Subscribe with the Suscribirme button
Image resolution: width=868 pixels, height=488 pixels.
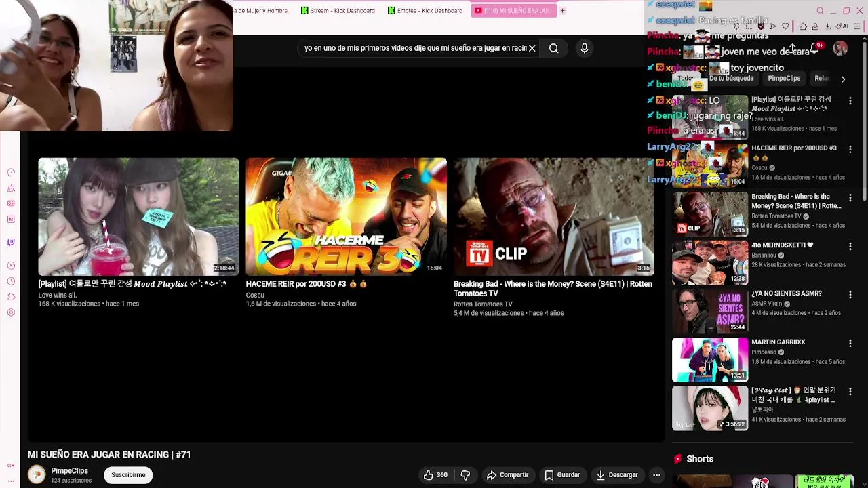pyautogui.click(x=128, y=475)
